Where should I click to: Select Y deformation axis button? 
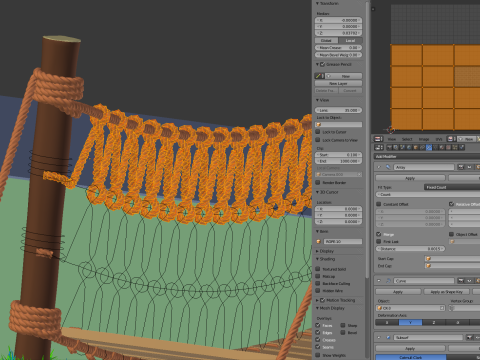[x=410, y=322]
